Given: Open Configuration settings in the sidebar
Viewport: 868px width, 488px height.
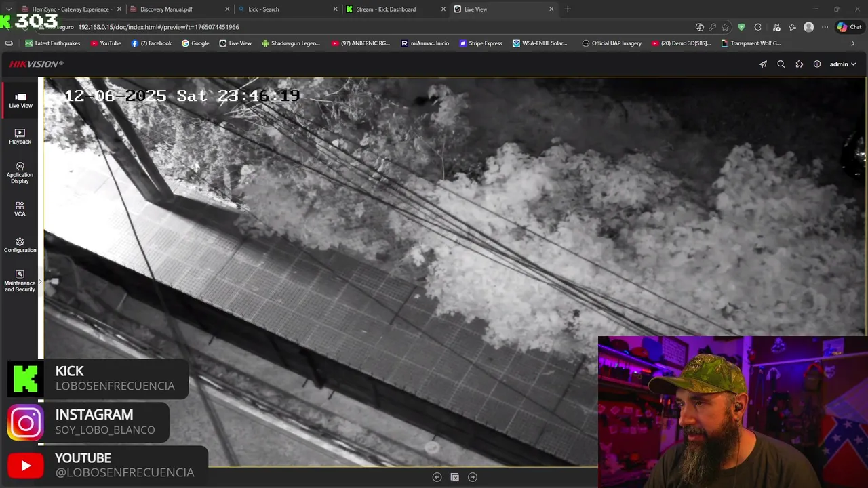Looking at the screenshot, I should click(20, 245).
